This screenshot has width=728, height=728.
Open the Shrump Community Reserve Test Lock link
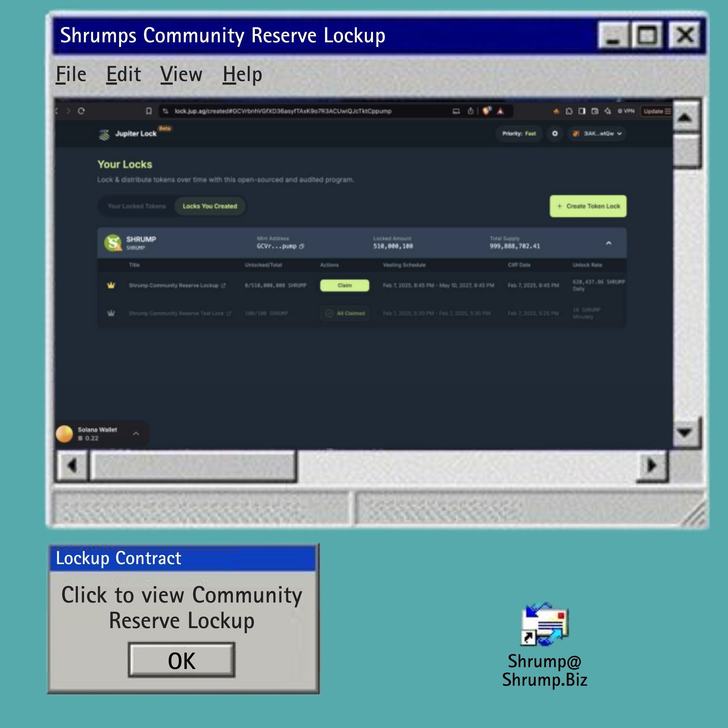point(180,313)
